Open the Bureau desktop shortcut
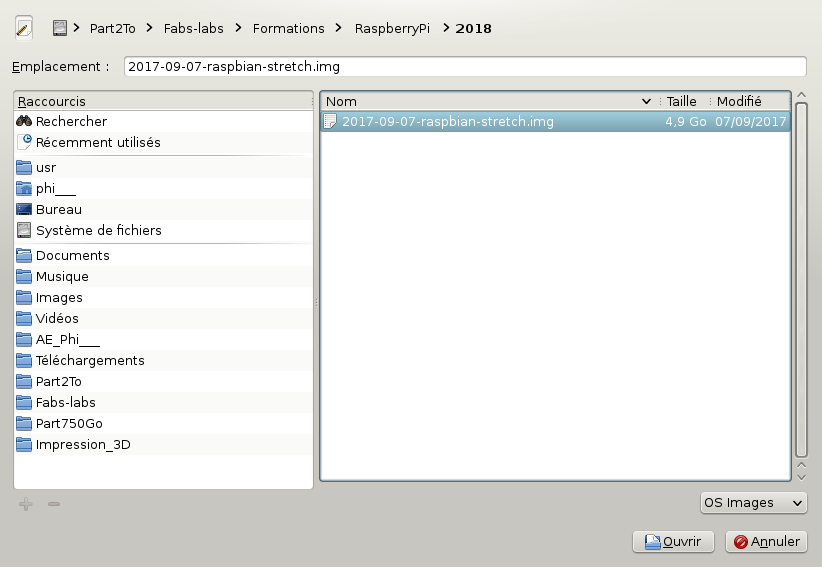 pos(58,209)
